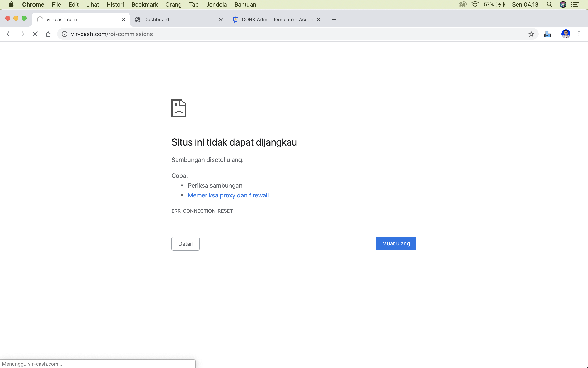
Task: Open the Notification Center list icon
Action: coord(575,4)
